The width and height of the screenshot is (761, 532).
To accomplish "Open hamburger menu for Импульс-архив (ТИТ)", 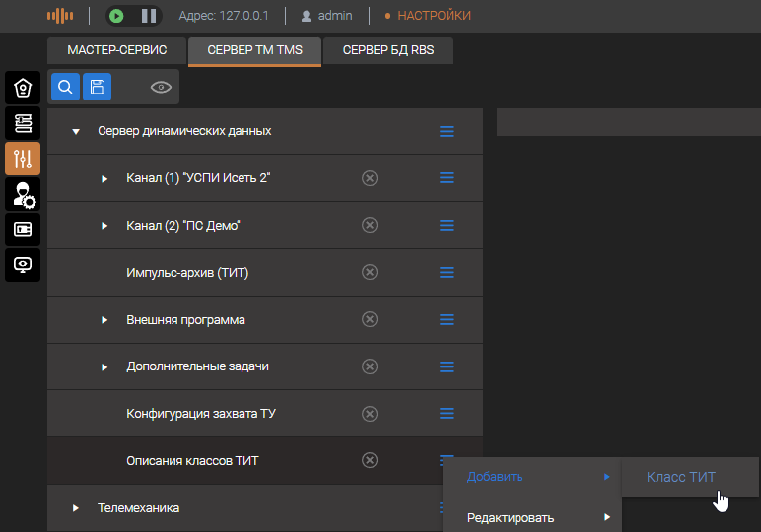I will coord(447,272).
